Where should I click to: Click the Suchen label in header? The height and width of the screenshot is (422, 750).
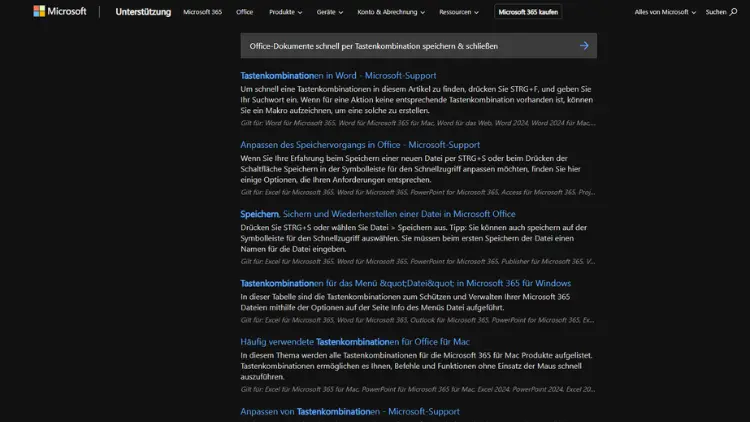[716, 12]
